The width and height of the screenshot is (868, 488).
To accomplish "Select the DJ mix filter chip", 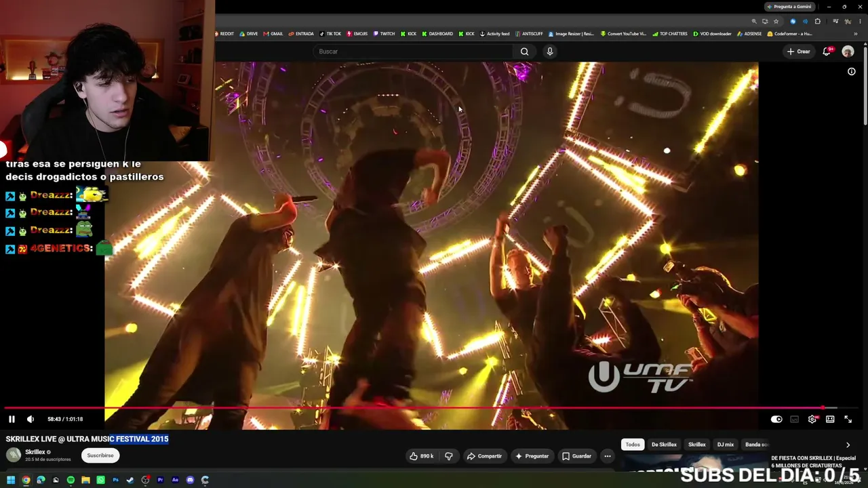I will coord(726,445).
